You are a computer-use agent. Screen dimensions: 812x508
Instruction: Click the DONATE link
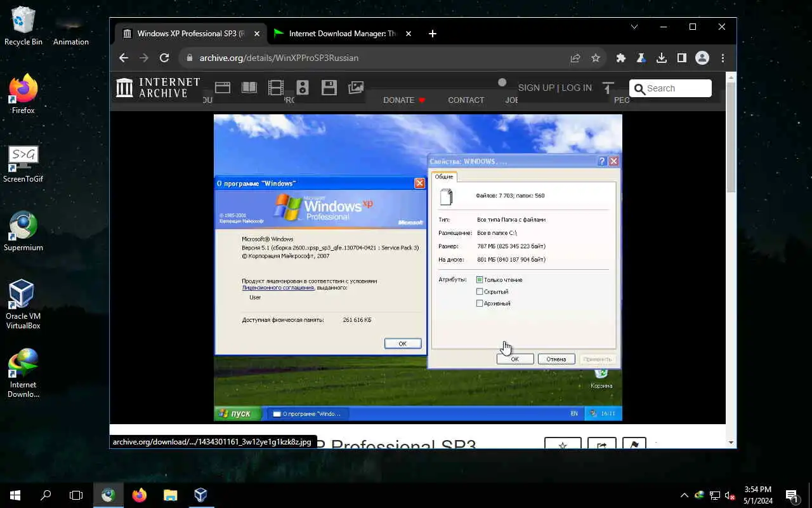[404, 100]
